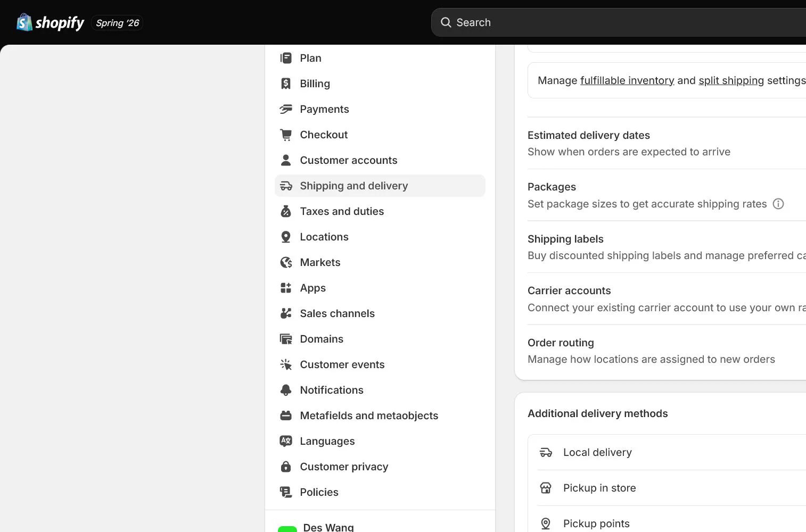Click the Locations pin icon
This screenshot has height=532, width=806.
286,237
